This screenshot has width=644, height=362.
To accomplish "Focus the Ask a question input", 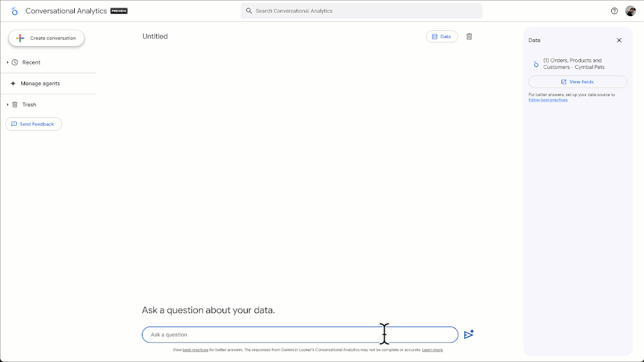I will point(300,334).
